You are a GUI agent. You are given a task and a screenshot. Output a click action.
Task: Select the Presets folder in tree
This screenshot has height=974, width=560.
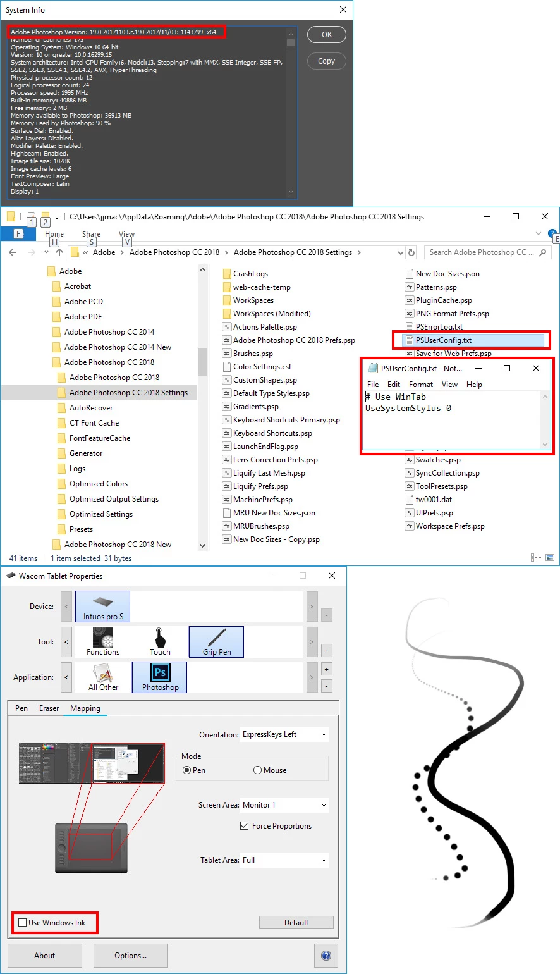[x=81, y=529]
